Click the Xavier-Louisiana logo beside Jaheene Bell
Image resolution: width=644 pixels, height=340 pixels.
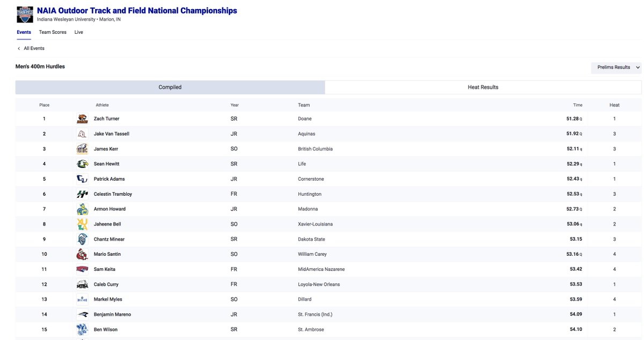[82, 224]
